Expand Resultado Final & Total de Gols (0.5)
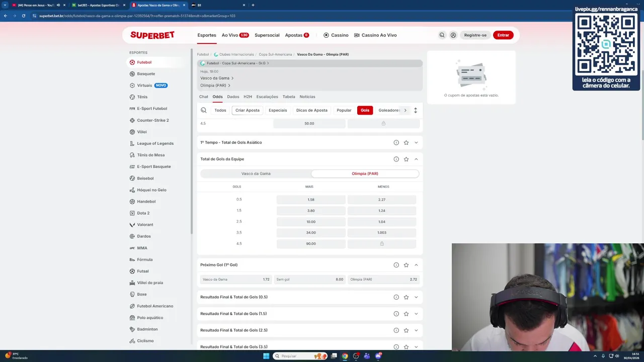 pyautogui.click(x=416, y=297)
